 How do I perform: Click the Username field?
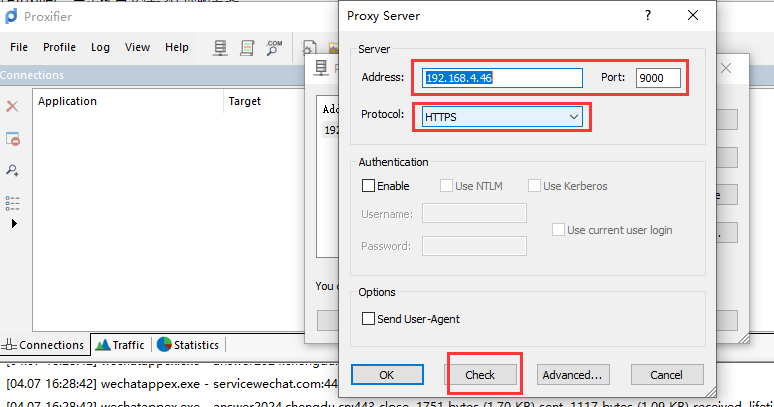click(474, 214)
